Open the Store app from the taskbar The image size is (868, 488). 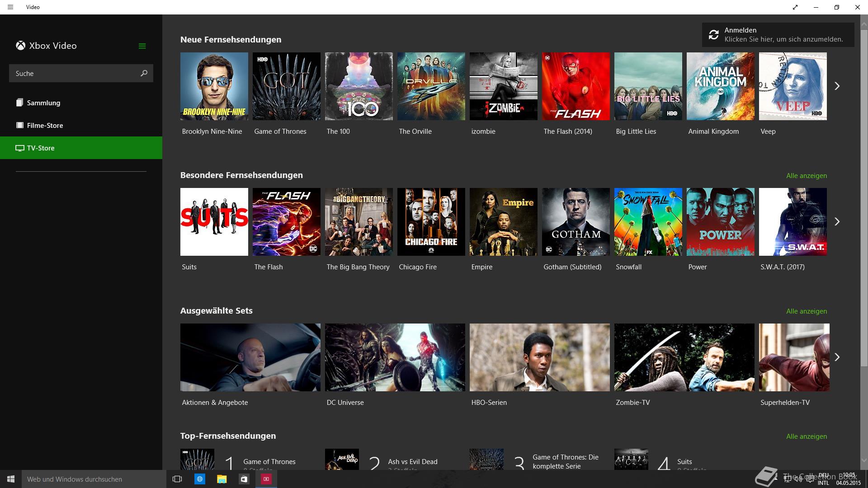pyautogui.click(x=244, y=479)
